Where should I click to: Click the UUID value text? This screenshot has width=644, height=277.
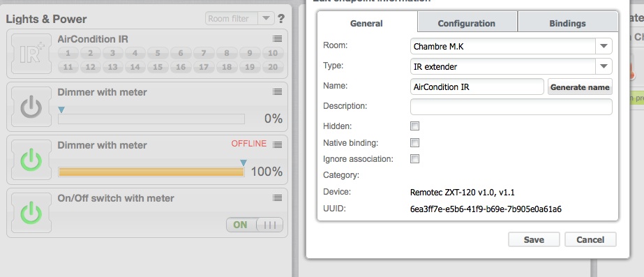point(486,209)
